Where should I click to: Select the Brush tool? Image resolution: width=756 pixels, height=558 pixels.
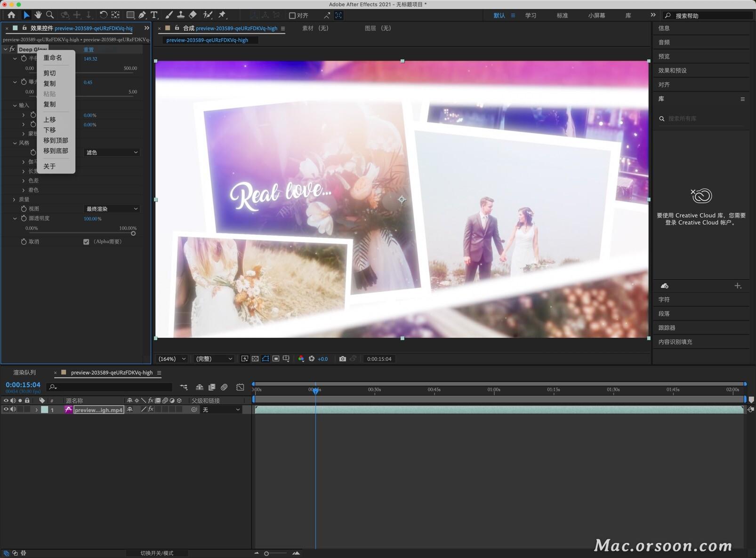[169, 15]
